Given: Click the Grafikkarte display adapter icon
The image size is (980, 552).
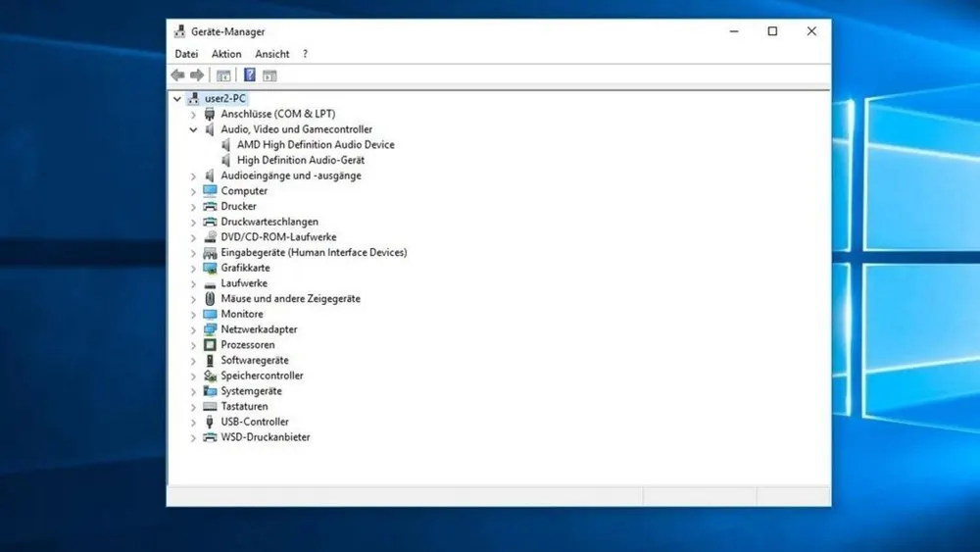Looking at the screenshot, I should (210, 268).
